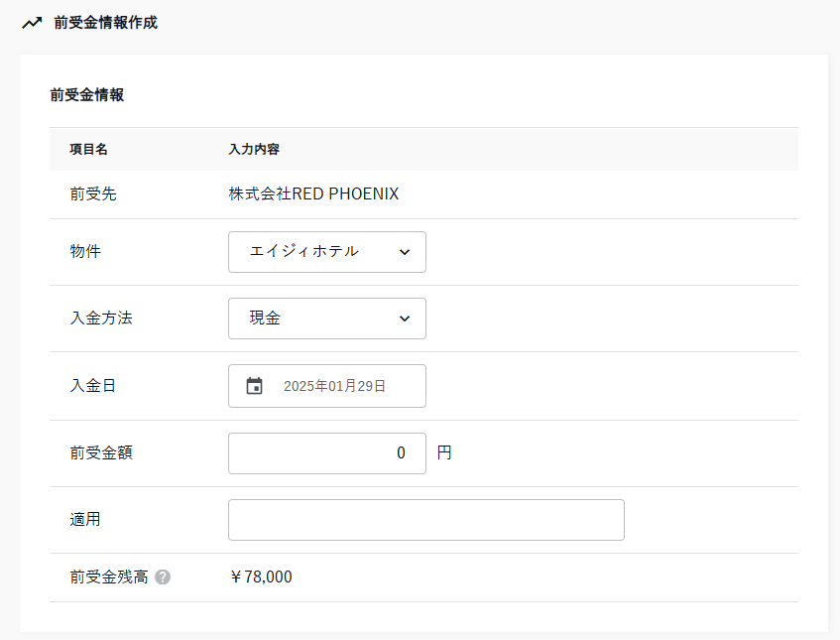Click the 円 unit label after amount

tap(444, 452)
